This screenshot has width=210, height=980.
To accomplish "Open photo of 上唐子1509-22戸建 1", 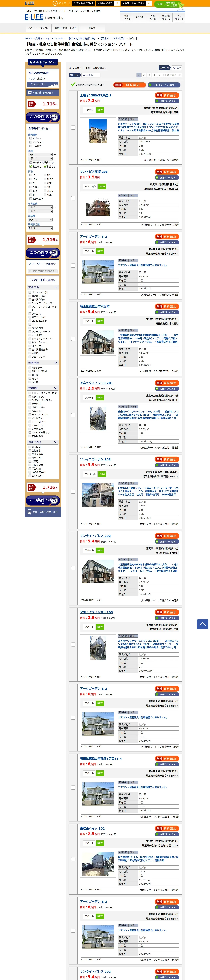I will coord(98,131).
